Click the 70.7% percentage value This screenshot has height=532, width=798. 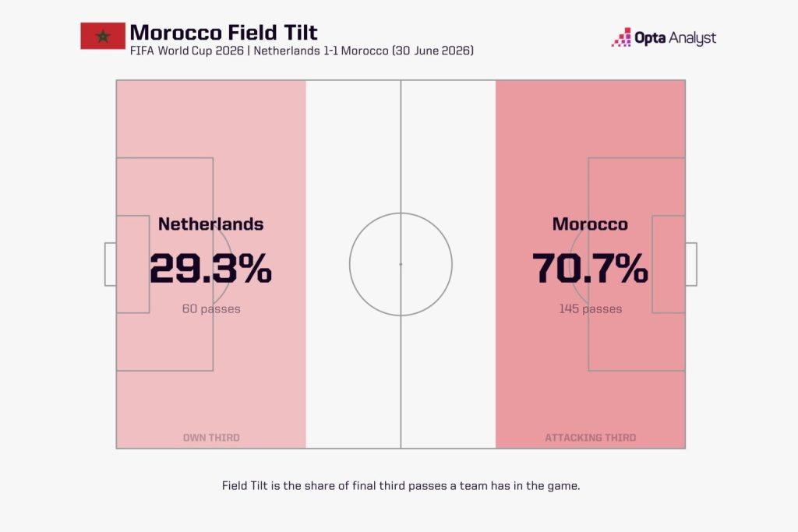click(591, 268)
